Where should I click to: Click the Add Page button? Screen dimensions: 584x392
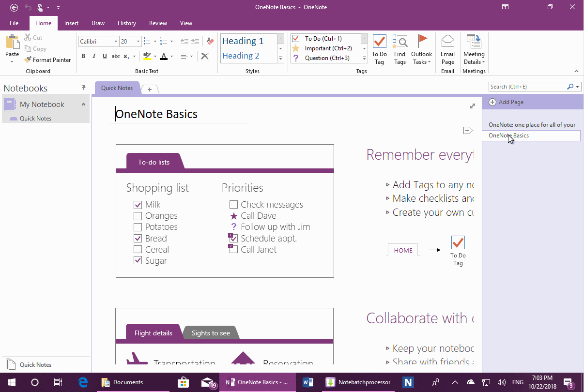[x=506, y=102]
